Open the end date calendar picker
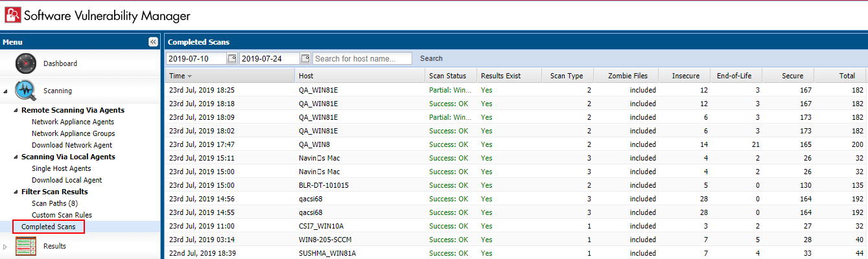868x259 pixels. (305, 58)
